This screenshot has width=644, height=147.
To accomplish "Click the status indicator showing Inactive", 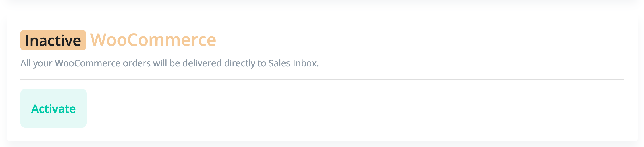I will pos(53,40).
